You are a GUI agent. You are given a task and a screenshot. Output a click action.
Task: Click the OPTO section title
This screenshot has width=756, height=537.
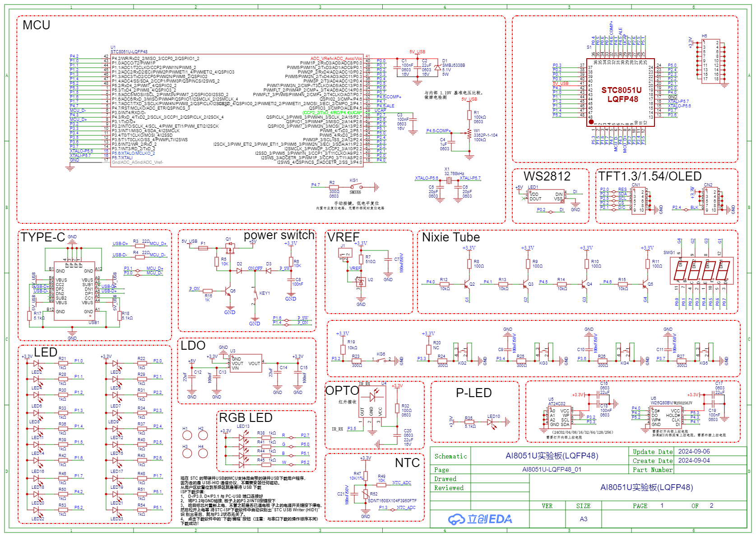(342, 391)
